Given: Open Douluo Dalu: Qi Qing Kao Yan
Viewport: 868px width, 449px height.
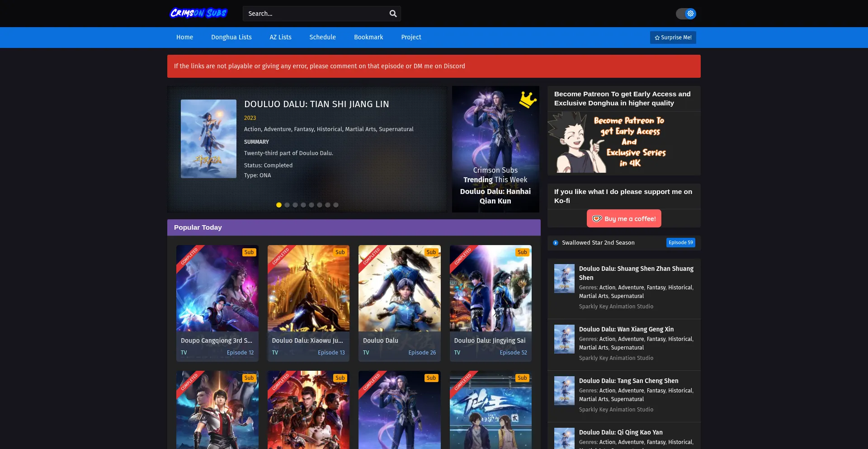Looking at the screenshot, I should (x=621, y=432).
